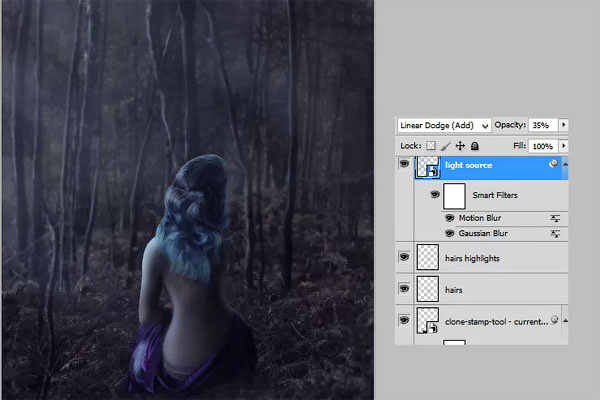600x400 pixels.
Task: Collapse the clone-stamp-tool layer filters arrow
Action: point(565,320)
